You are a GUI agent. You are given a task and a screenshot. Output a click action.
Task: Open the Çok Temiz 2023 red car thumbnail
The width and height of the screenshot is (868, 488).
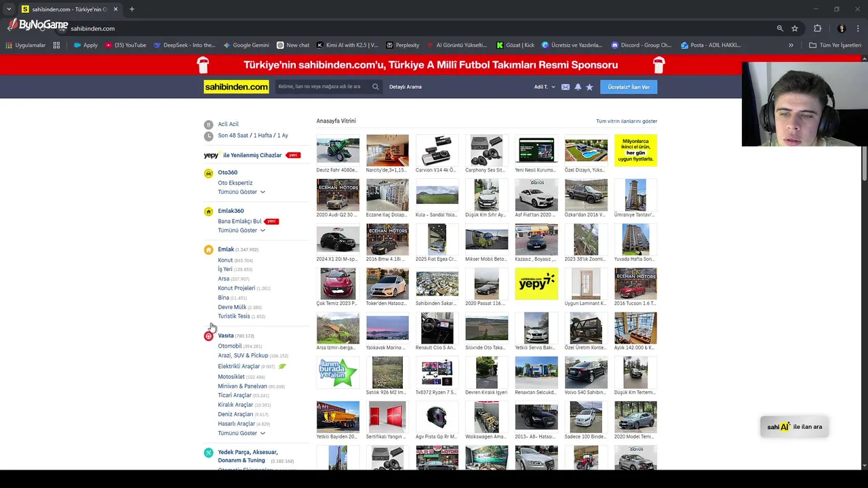tap(338, 284)
